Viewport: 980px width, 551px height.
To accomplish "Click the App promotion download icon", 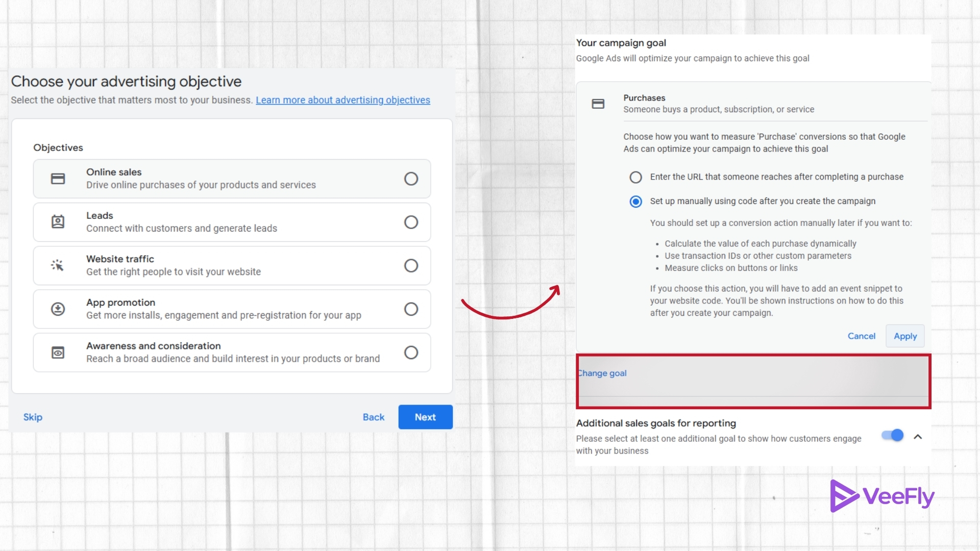I will (58, 309).
